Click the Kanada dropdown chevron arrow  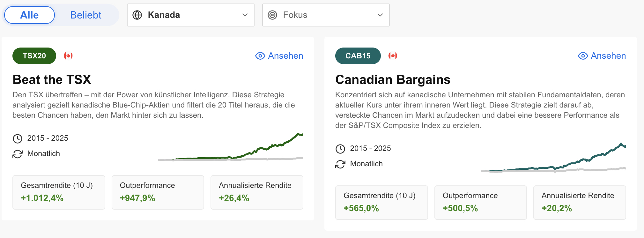(x=245, y=15)
